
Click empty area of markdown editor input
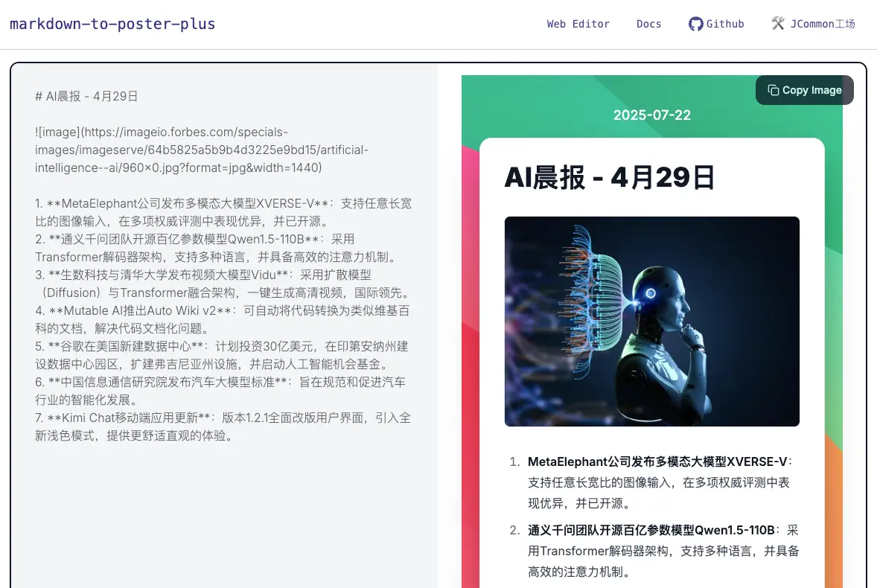[x=224, y=514]
